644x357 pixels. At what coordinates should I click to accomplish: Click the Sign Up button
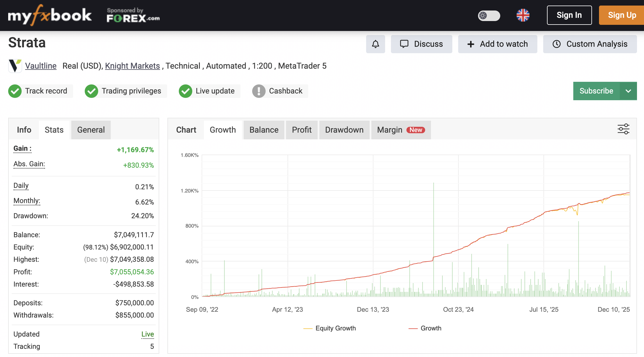621,15
